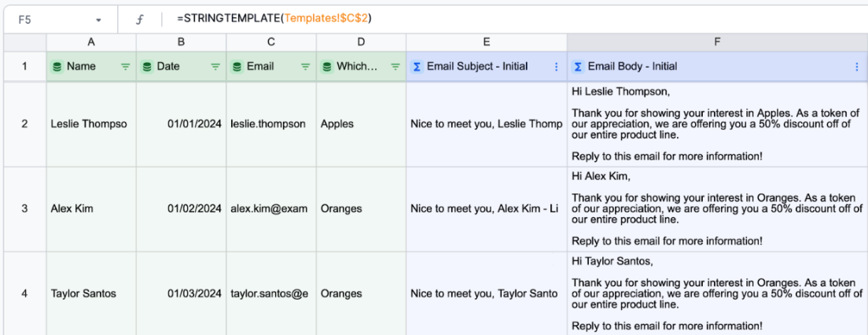Viewport: 868px width, 335px height.
Task: Select column A header
Action: [x=91, y=42]
